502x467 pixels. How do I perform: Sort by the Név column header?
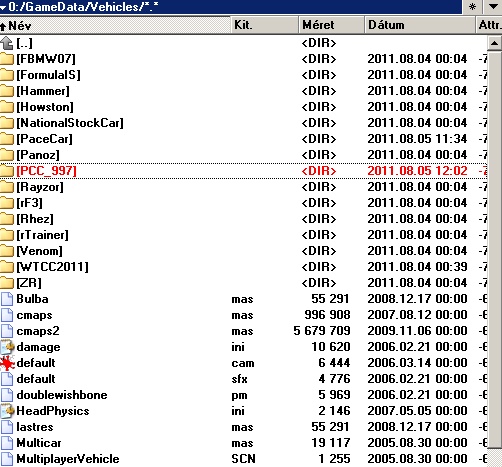[x=115, y=25]
